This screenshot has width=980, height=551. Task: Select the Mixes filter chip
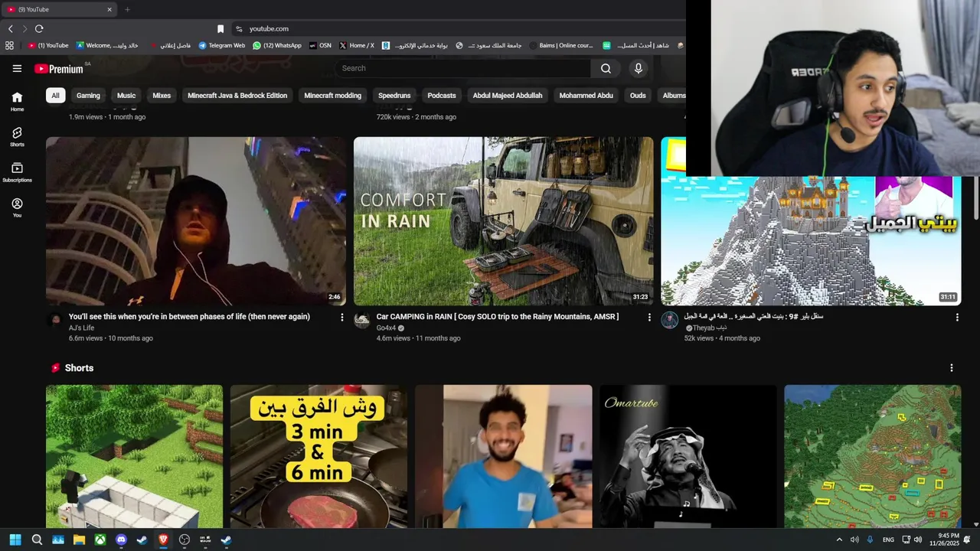pos(162,96)
